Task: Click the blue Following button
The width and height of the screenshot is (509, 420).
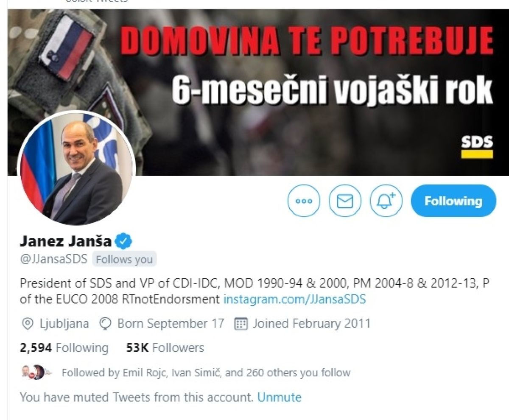Action: coord(453,201)
